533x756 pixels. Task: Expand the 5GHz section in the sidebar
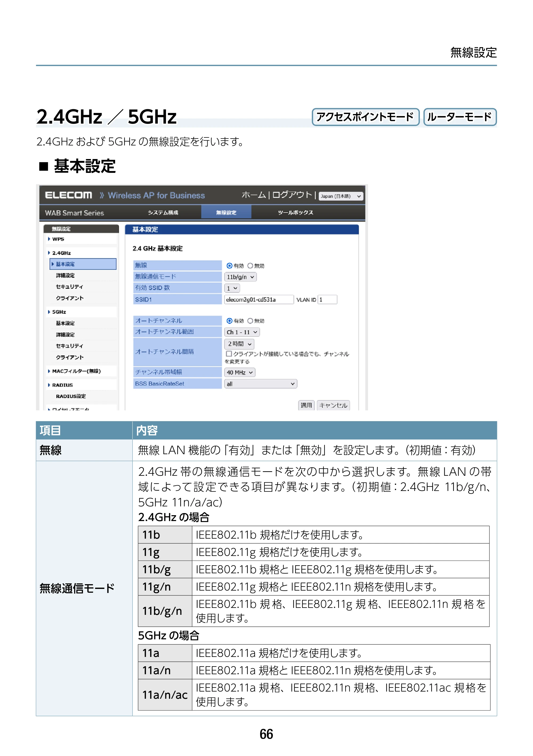(x=57, y=312)
